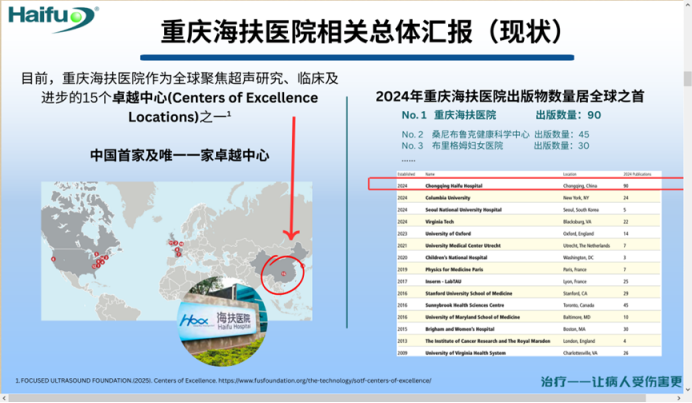Click the text 中国首家及唯一一家卓越中心
The image size is (692, 403).
pos(179,155)
